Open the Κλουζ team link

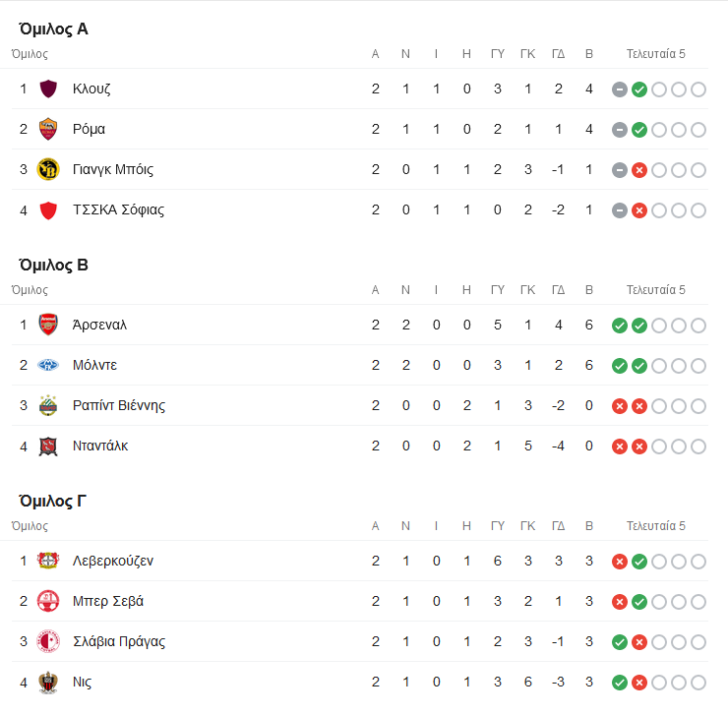coord(91,89)
